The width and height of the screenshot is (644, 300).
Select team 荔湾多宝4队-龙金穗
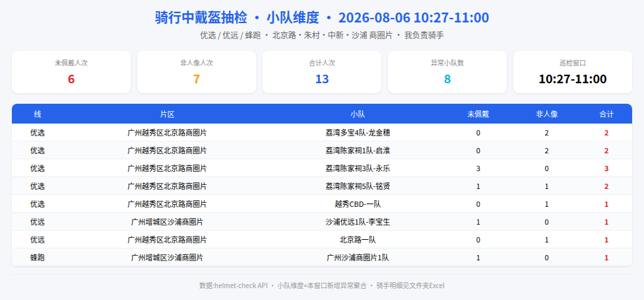click(358, 133)
